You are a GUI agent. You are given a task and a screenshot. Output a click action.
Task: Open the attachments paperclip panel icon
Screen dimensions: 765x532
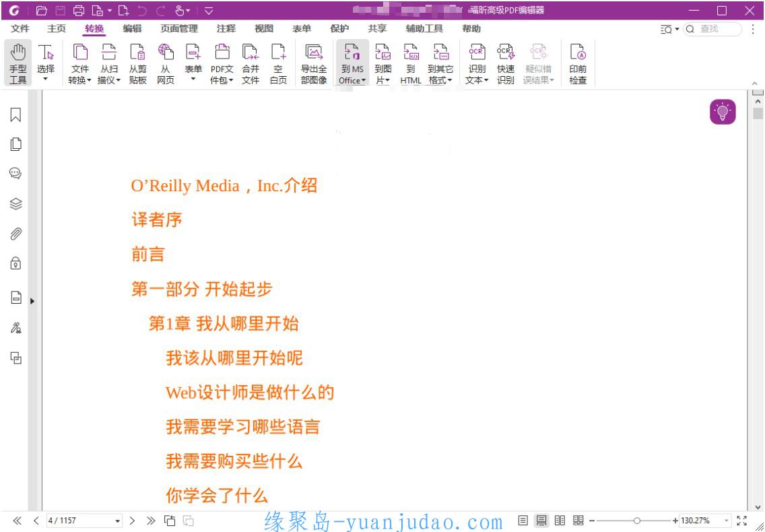pyautogui.click(x=15, y=234)
